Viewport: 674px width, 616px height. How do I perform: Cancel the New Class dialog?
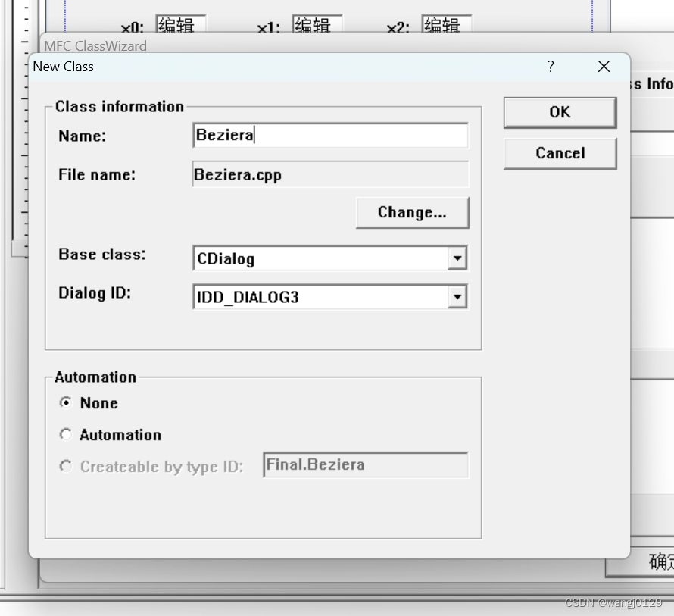coord(560,153)
